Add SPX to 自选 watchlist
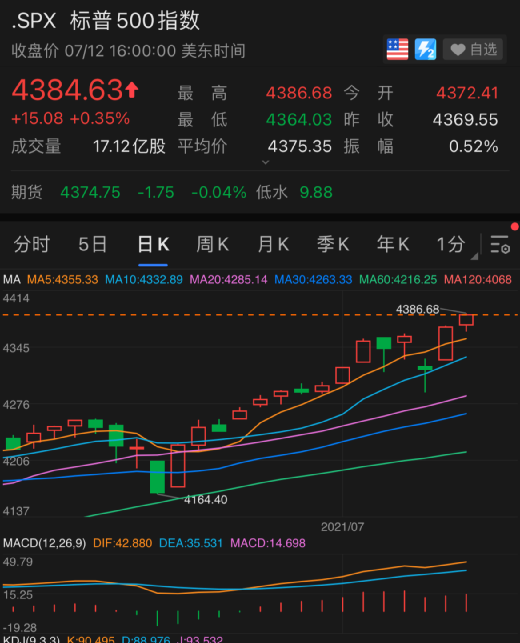This screenshot has height=643, width=520. tap(473, 50)
